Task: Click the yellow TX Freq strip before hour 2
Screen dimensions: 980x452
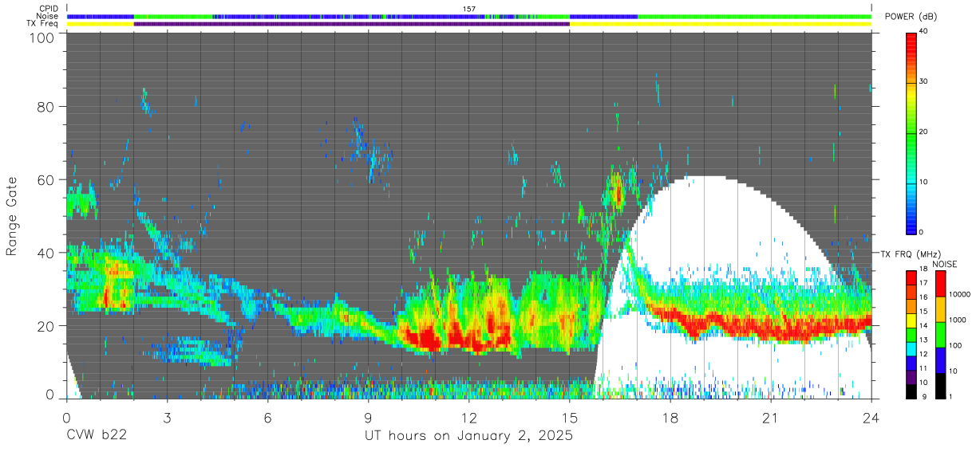Action: [x=100, y=24]
